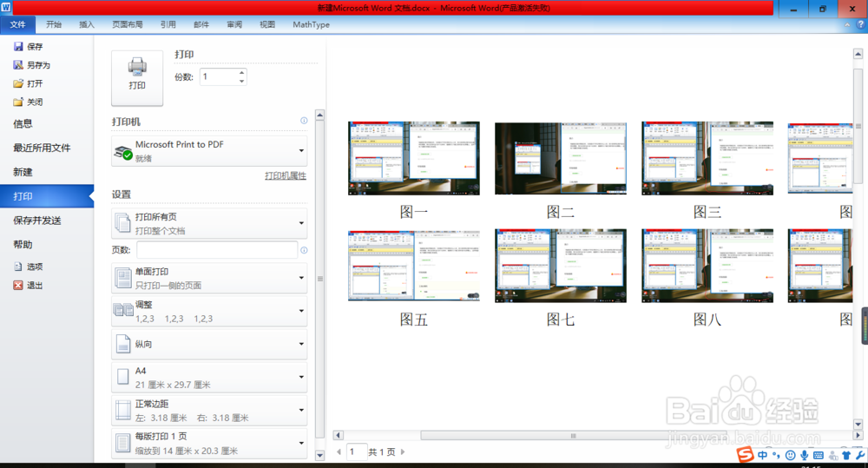Click the 图一 preview thumbnail
Viewport: 868px width, 468px height.
(x=413, y=158)
